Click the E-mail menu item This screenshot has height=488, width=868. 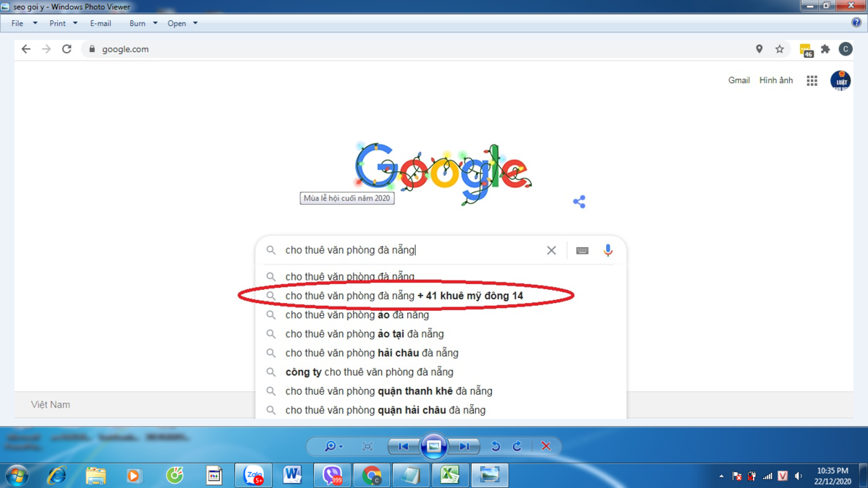tap(101, 23)
